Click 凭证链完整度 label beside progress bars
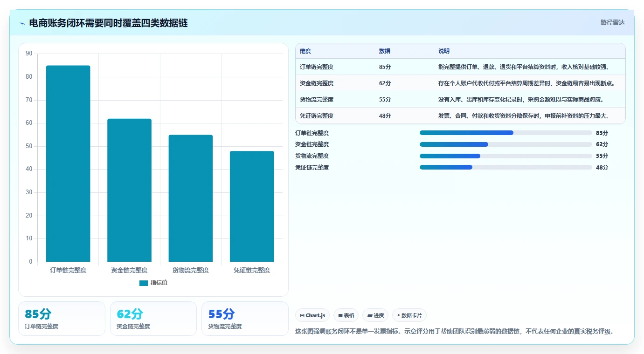Screen dimensions: 644x354 [x=312, y=167]
